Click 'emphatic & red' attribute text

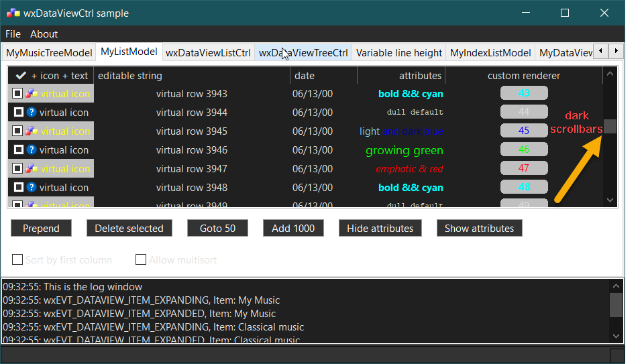coord(409,169)
